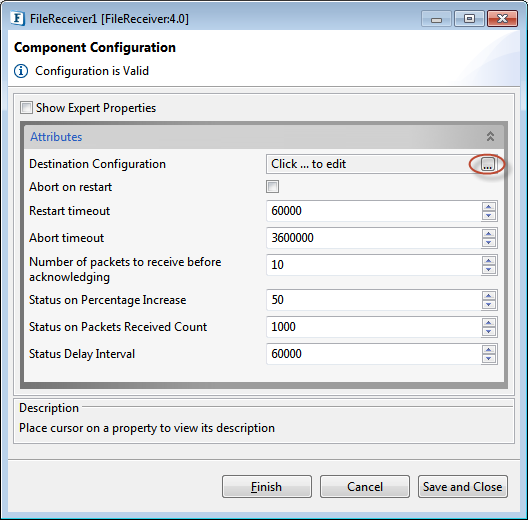The height and width of the screenshot is (520, 528).
Task: Collapse the Attributes section double chevron
Action: point(490,136)
